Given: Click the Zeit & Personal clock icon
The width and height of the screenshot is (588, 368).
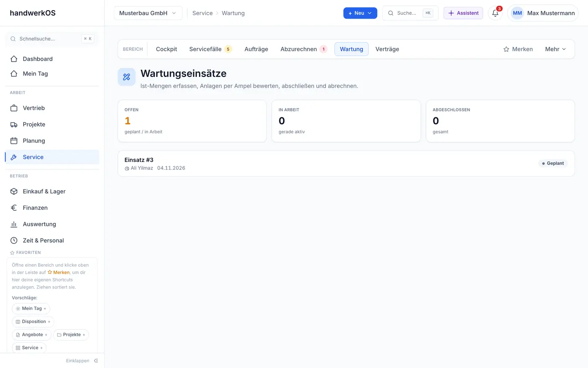Looking at the screenshot, I should tap(14, 241).
